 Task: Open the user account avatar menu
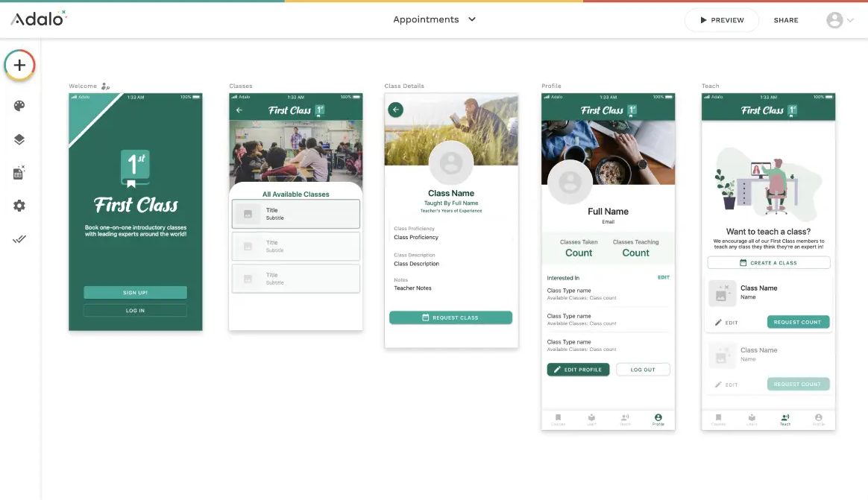pos(840,20)
